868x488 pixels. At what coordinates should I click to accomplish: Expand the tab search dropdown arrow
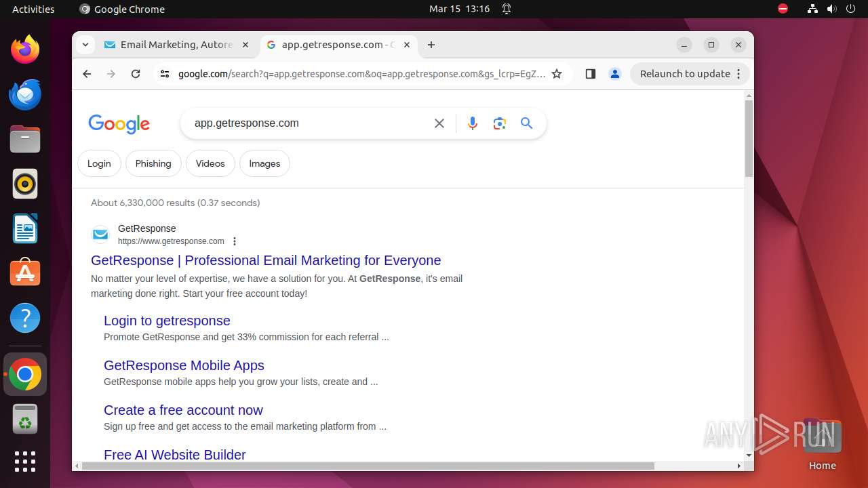point(85,45)
